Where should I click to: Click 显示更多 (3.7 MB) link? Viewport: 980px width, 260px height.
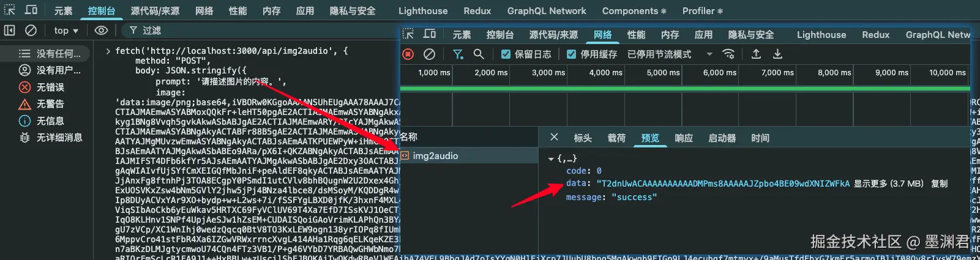pos(889,184)
